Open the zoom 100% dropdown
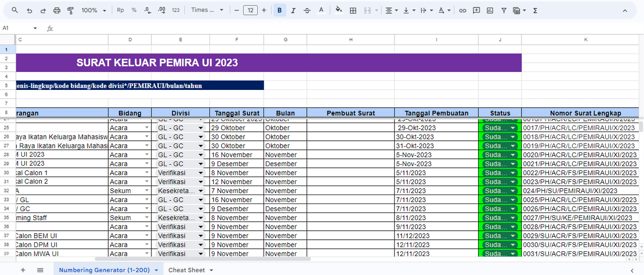This screenshot has width=644, height=275. 94,11
